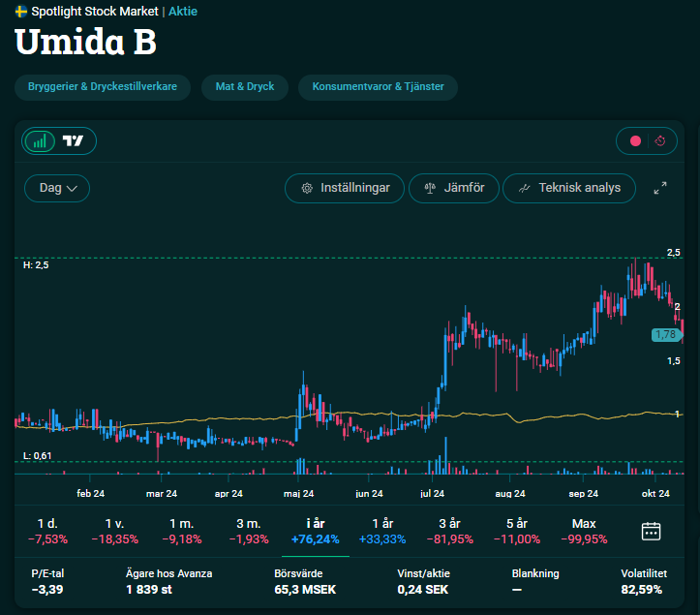Click the red live-recording dot icon
This screenshot has height=615, width=700.
click(x=635, y=141)
